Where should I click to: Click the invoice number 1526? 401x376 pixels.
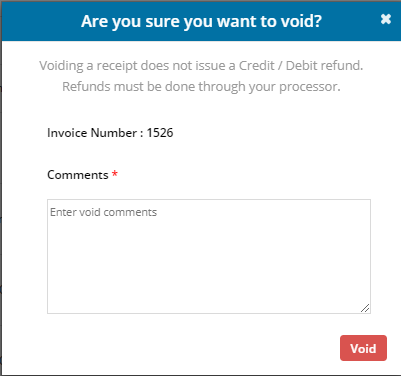(160, 133)
